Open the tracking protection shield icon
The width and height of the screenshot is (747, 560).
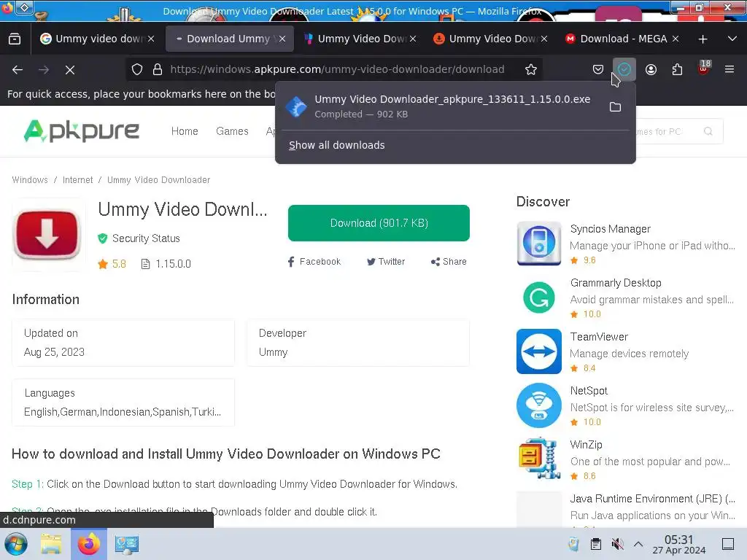[137, 69]
